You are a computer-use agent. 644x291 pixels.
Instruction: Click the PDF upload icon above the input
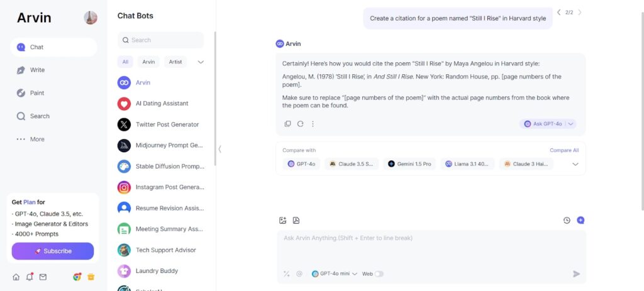coord(296,221)
